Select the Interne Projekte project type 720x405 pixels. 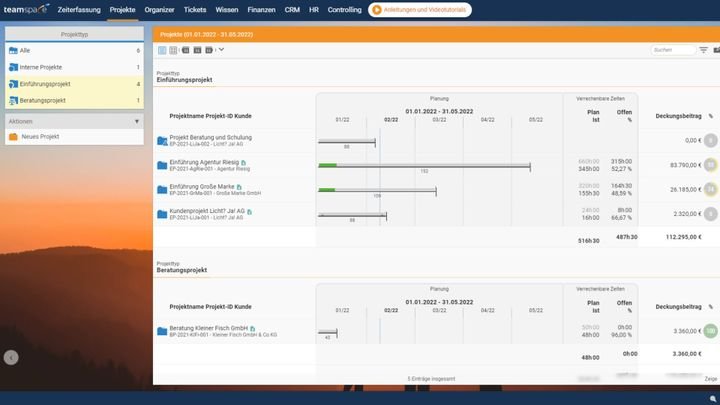point(41,67)
